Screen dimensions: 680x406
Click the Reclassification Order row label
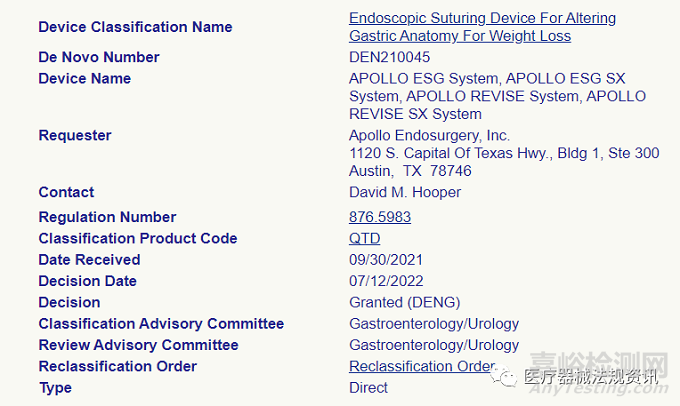[118, 366]
